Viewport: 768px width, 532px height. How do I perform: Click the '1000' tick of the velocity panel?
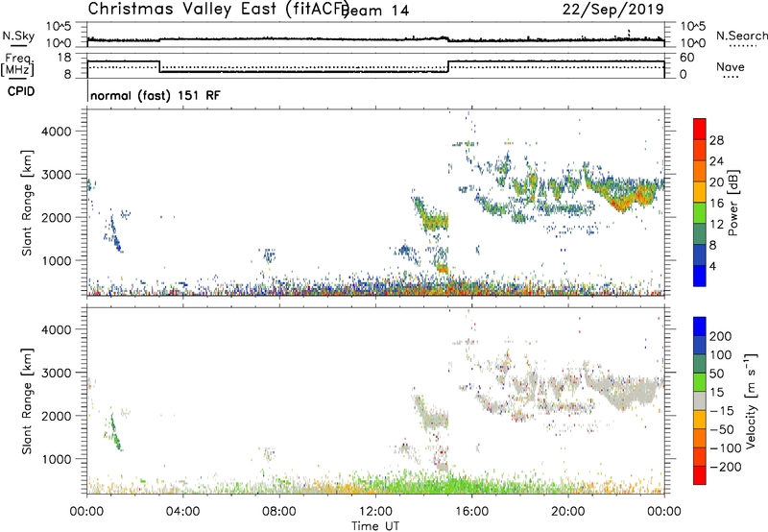point(57,459)
